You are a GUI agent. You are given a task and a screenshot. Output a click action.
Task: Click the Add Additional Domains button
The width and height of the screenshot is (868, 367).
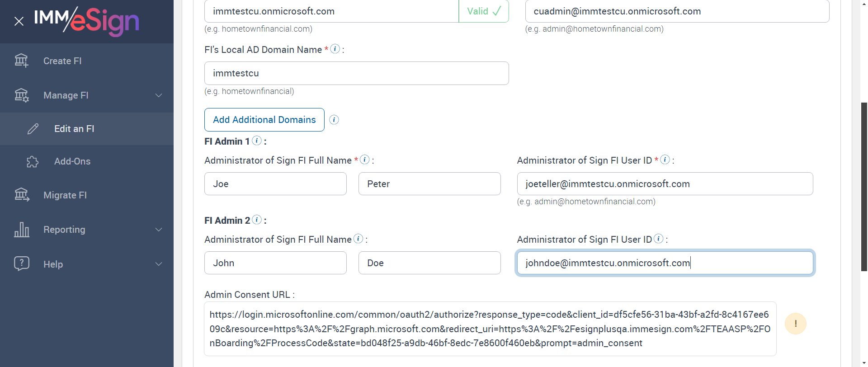[x=264, y=120]
